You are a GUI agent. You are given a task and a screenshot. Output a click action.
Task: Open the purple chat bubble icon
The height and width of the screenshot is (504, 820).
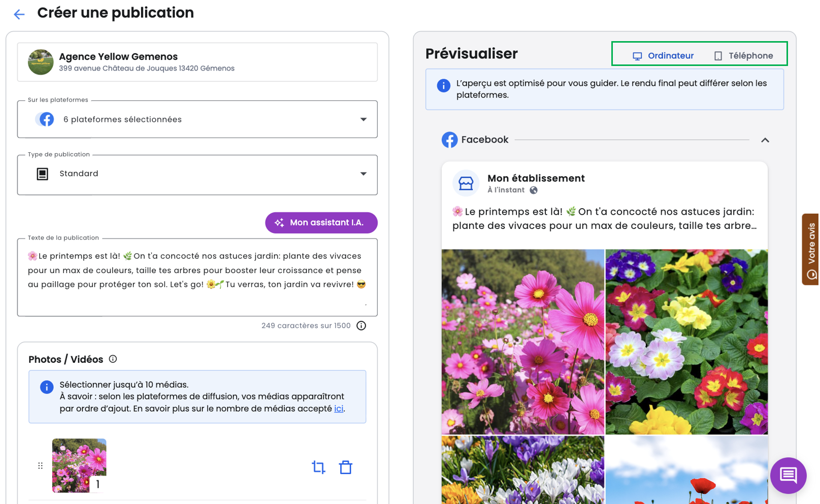click(x=788, y=475)
